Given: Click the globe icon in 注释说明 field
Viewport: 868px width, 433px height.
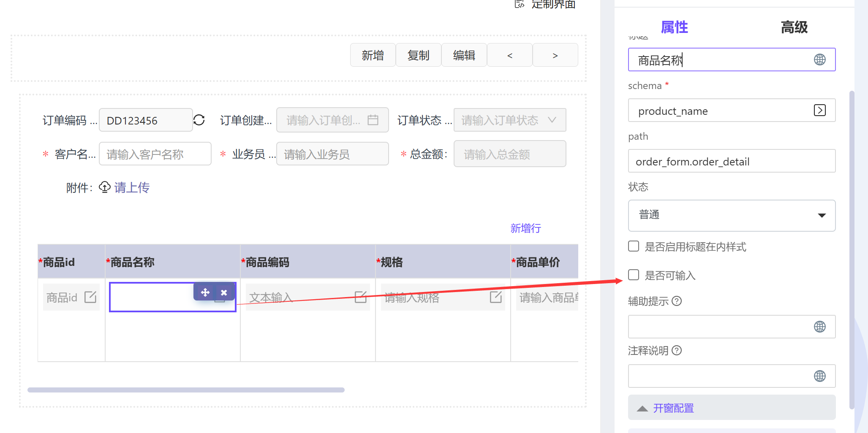Looking at the screenshot, I should coord(819,376).
